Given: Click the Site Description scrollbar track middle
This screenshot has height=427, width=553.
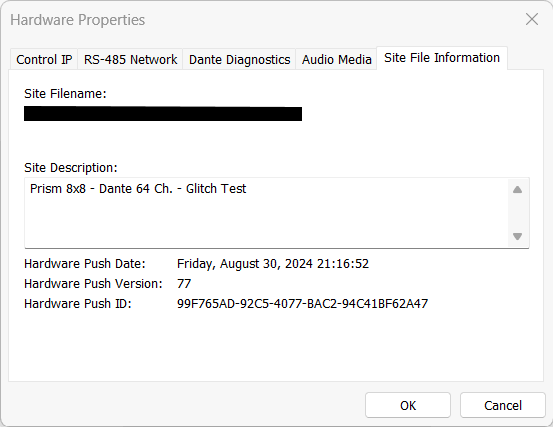Looking at the screenshot, I should point(517,213).
